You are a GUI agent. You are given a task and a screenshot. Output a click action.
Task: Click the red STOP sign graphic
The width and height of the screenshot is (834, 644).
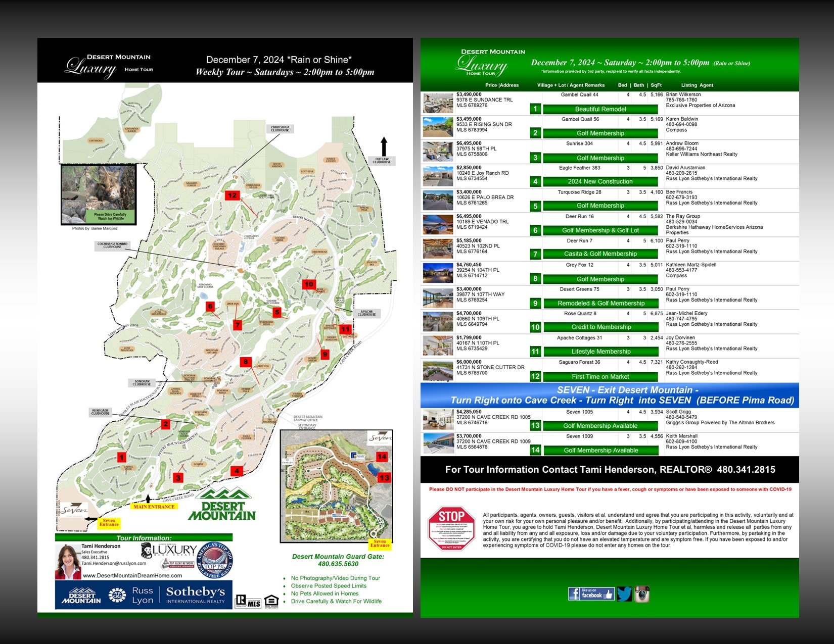tap(451, 528)
